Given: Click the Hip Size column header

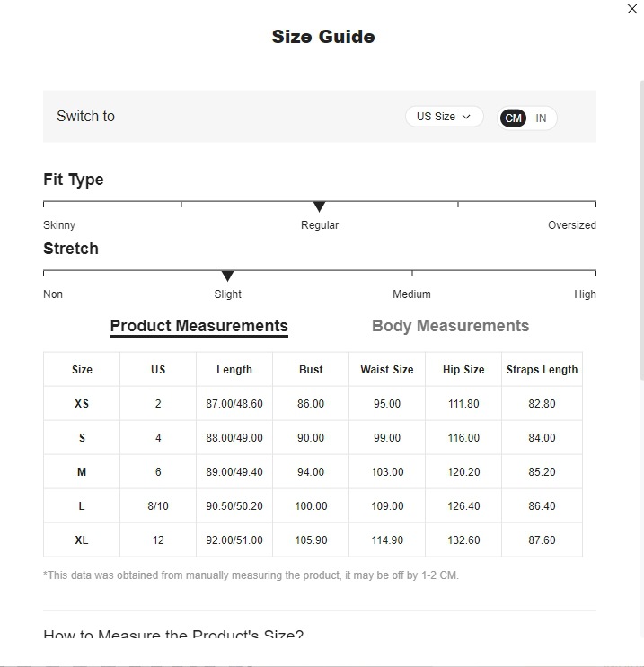Looking at the screenshot, I should point(463,370).
